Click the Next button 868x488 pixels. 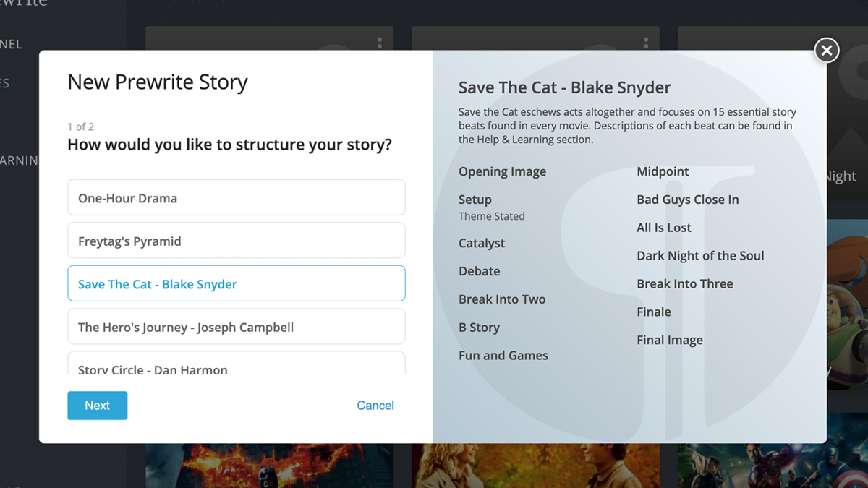coord(98,406)
